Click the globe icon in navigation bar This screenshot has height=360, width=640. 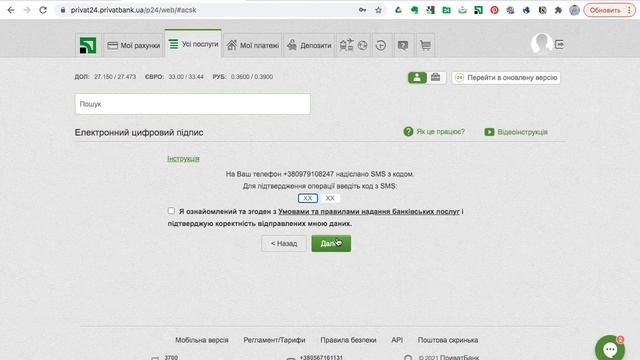pyautogui.click(x=362, y=45)
